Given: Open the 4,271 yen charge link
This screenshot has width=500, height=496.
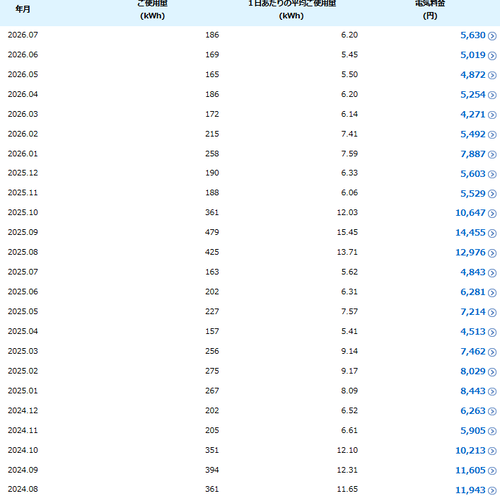Looking at the screenshot, I should (473, 114).
